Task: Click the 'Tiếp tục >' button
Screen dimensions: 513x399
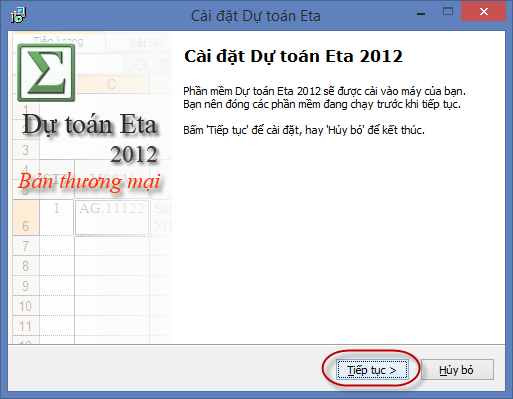Action: pos(372,370)
